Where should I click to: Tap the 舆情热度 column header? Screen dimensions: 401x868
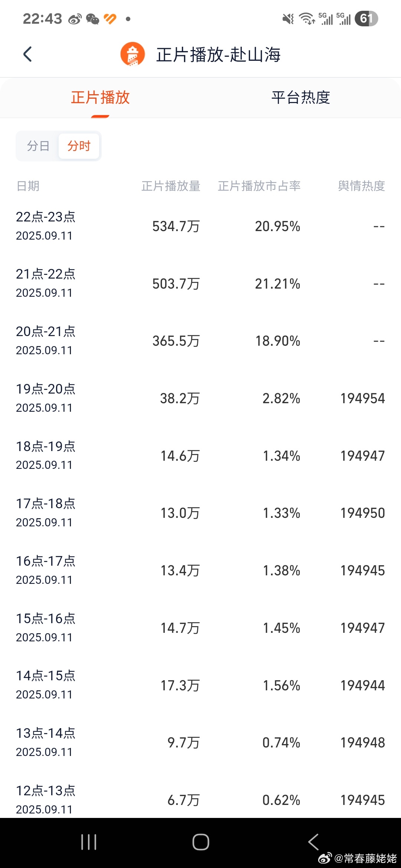click(361, 186)
